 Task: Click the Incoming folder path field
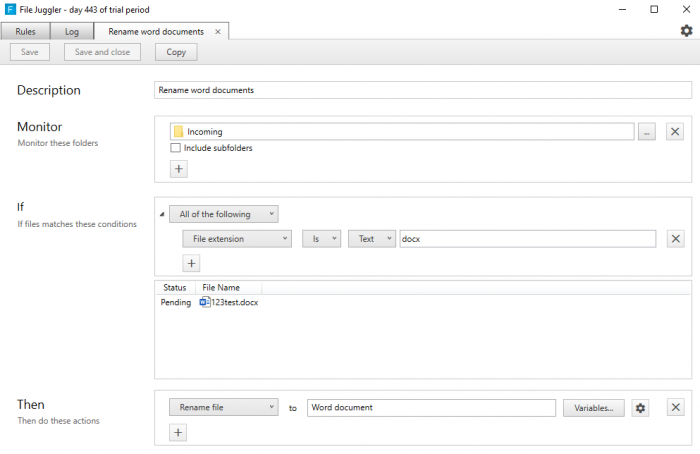coord(402,131)
